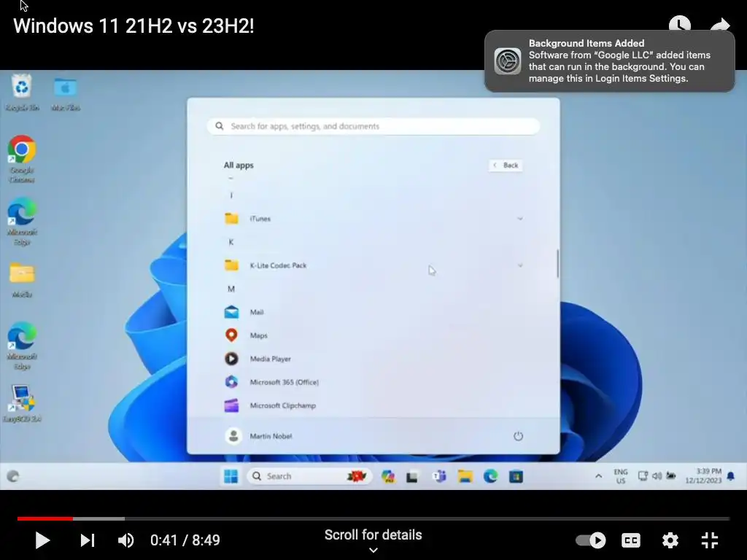Click the power button in Start menu

(518, 436)
